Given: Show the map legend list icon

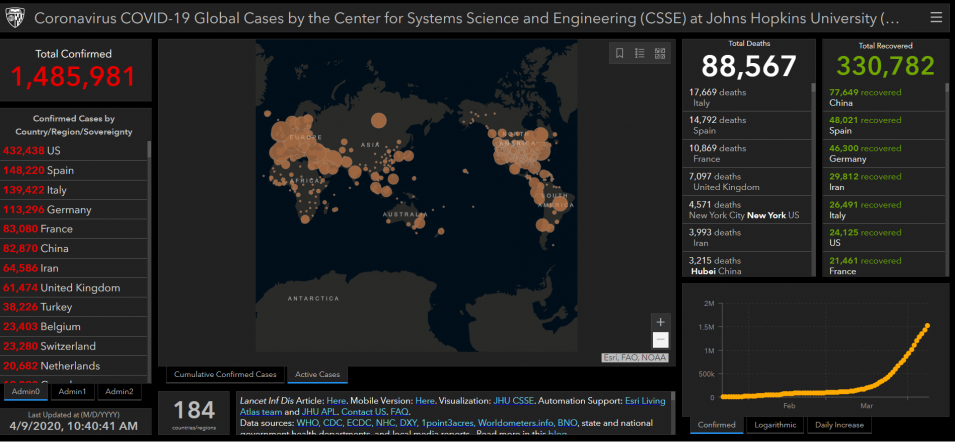Looking at the screenshot, I should tap(640, 53).
